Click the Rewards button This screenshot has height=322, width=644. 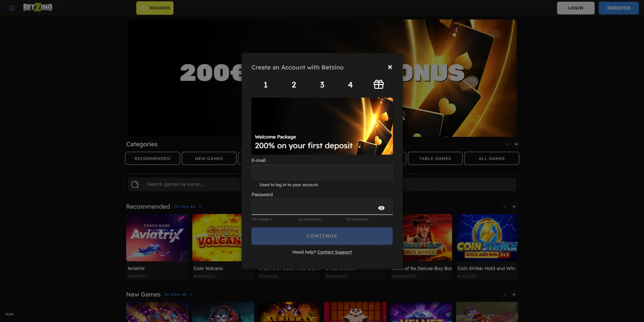155,8
